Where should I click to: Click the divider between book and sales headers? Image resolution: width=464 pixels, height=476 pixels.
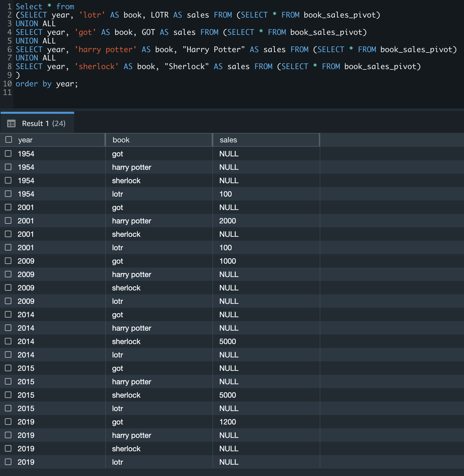(x=213, y=140)
